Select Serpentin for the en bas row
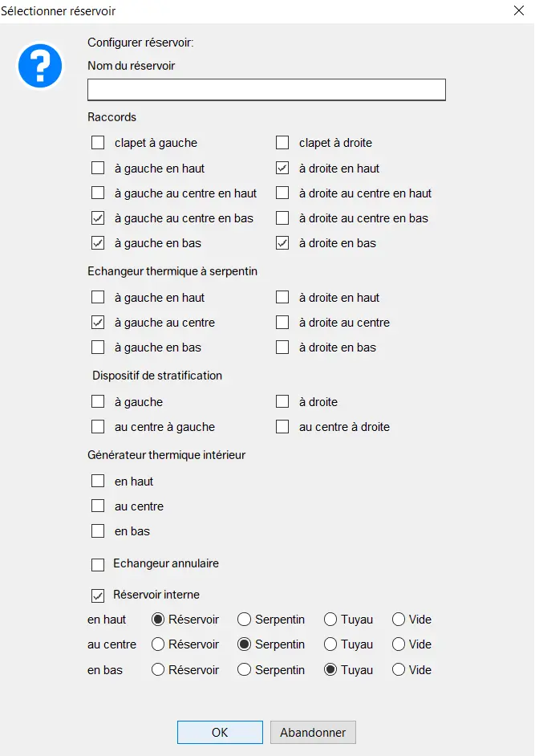Image resolution: width=535 pixels, height=756 pixels. 245,670
